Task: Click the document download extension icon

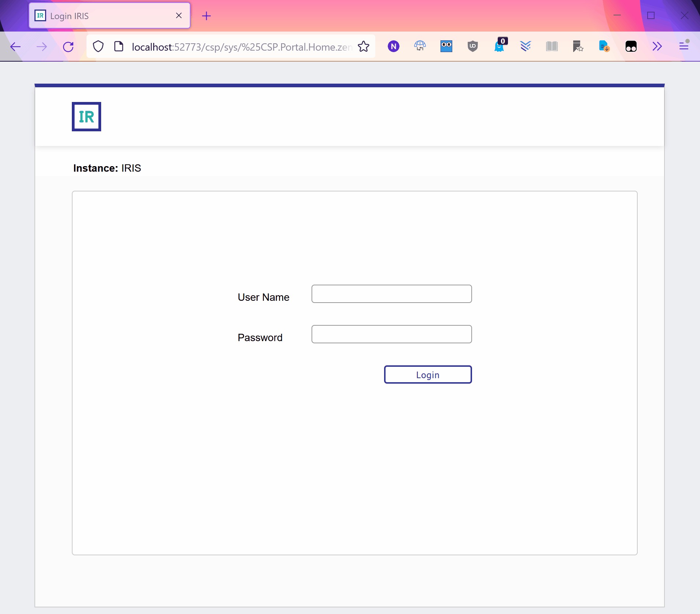Action: click(604, 47)
